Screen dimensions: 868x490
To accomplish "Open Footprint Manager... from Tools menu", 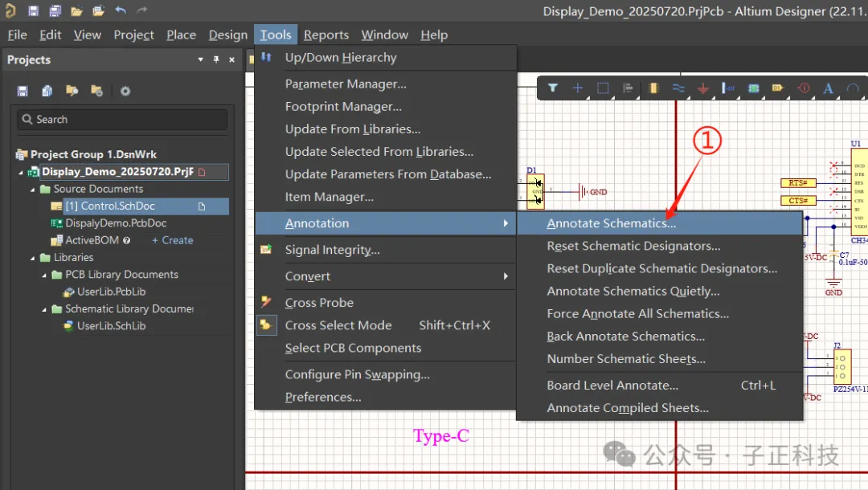I will [385, 107].
